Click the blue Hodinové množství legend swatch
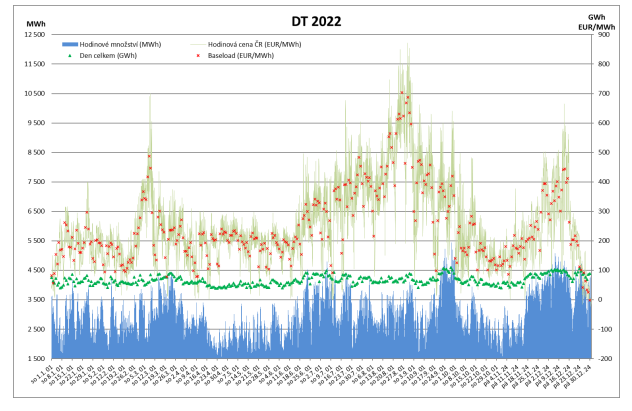Viewport: 632px width, 411px height. [69, 44]
